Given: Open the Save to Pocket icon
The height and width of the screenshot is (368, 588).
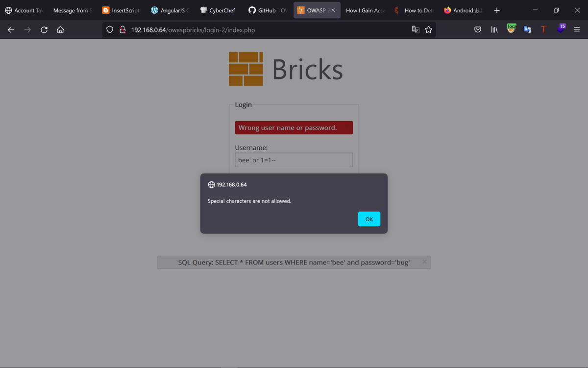Looking at the screenshot, I should 478,30.
